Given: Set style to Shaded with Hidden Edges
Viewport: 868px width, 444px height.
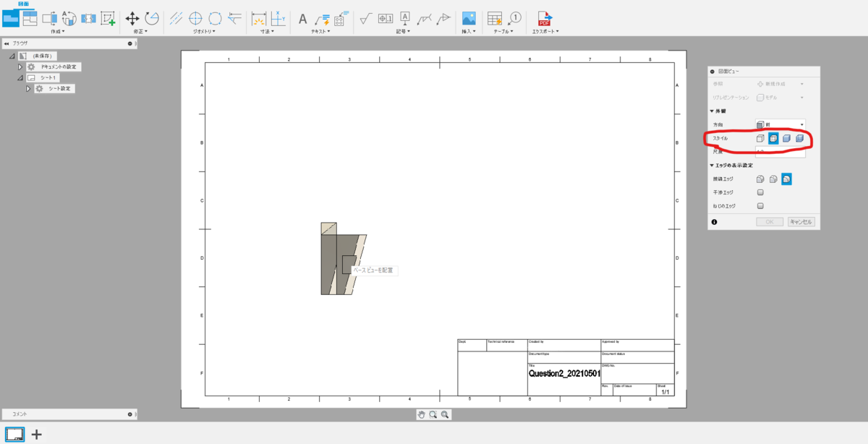Looking at the screenshot, I should [799, 138].
